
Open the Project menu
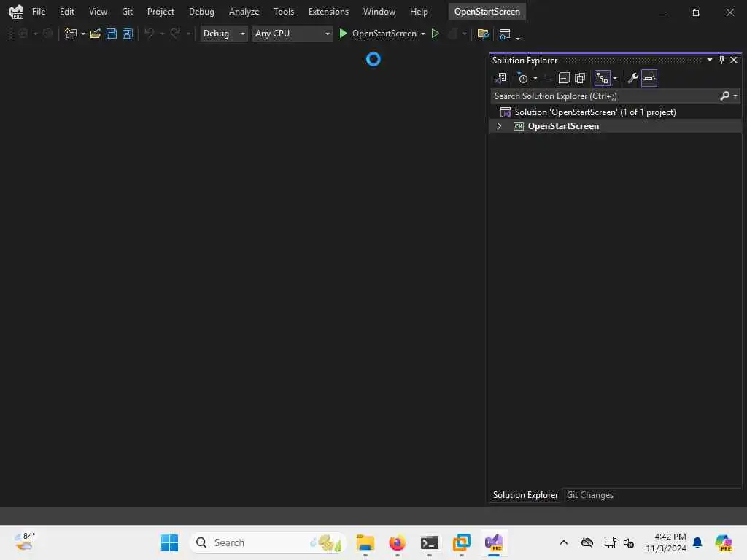160,12
